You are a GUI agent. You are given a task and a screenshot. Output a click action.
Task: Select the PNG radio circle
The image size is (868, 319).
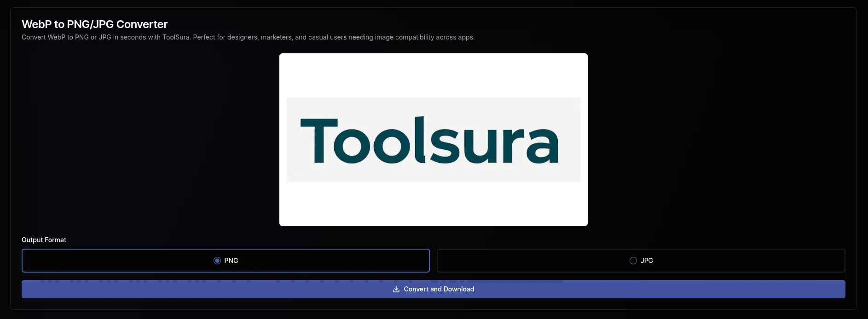(217, 261)
